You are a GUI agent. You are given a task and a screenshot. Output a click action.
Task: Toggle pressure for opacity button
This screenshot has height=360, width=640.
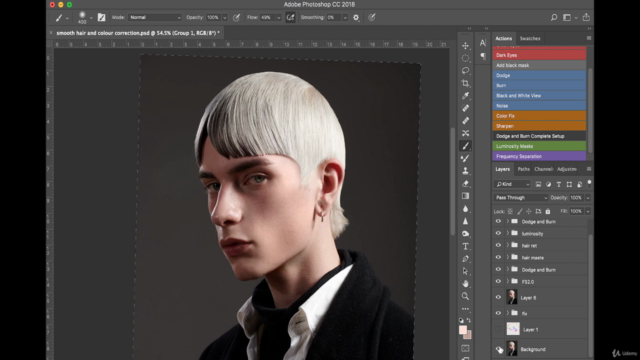pyautogui.click(x=236, y=18)
